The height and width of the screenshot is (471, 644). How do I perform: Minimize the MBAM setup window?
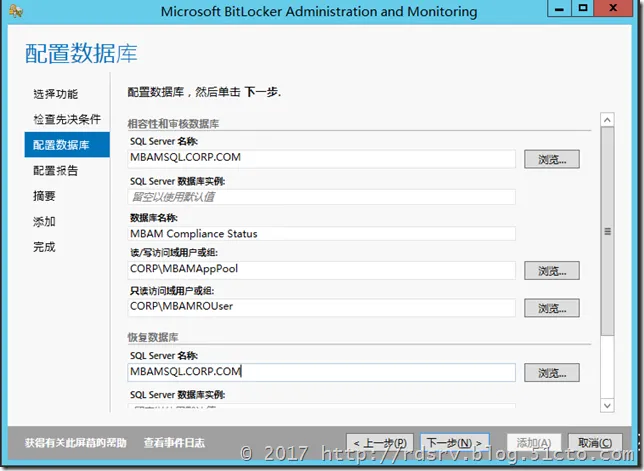tap(559, 9)
